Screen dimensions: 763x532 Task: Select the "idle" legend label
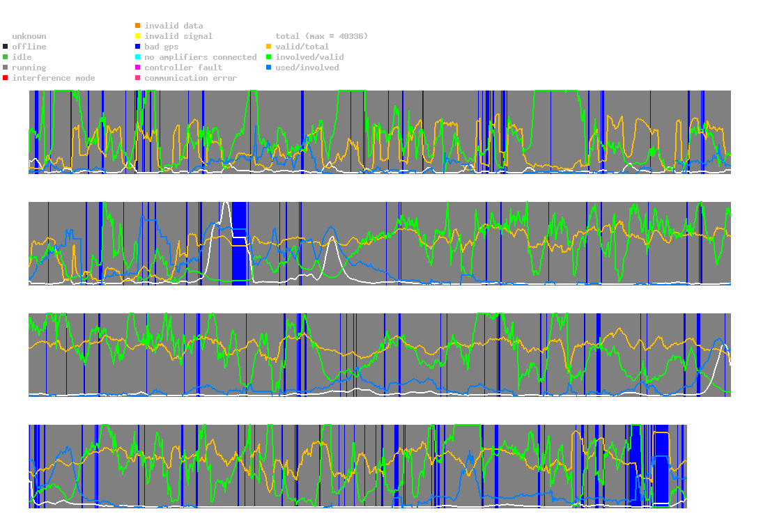[x=22, y=57]
